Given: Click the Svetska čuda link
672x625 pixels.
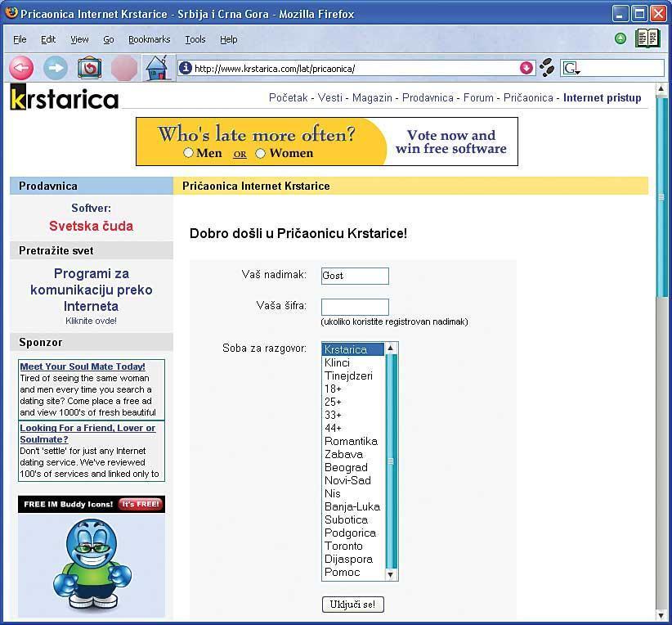Looking at the screenshot, I should tap(91, 226).
